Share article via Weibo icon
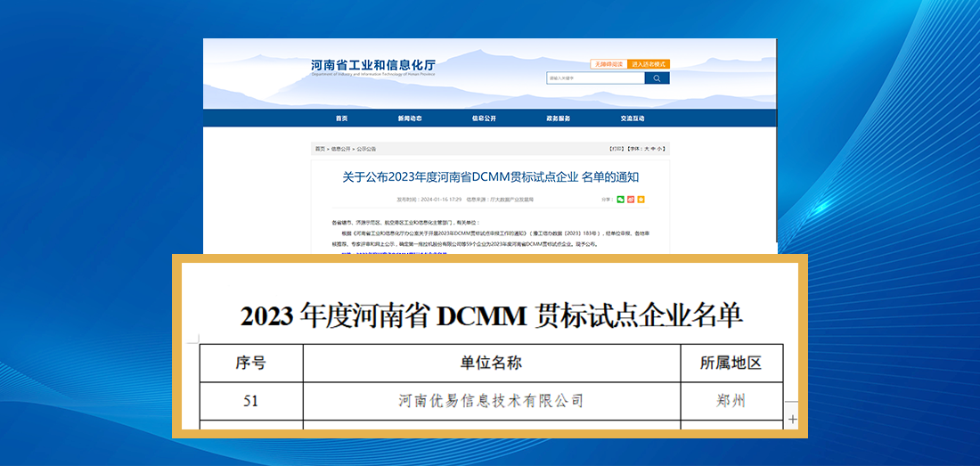Viewport: 980px width, 466px height. click(x=631, y=200)
